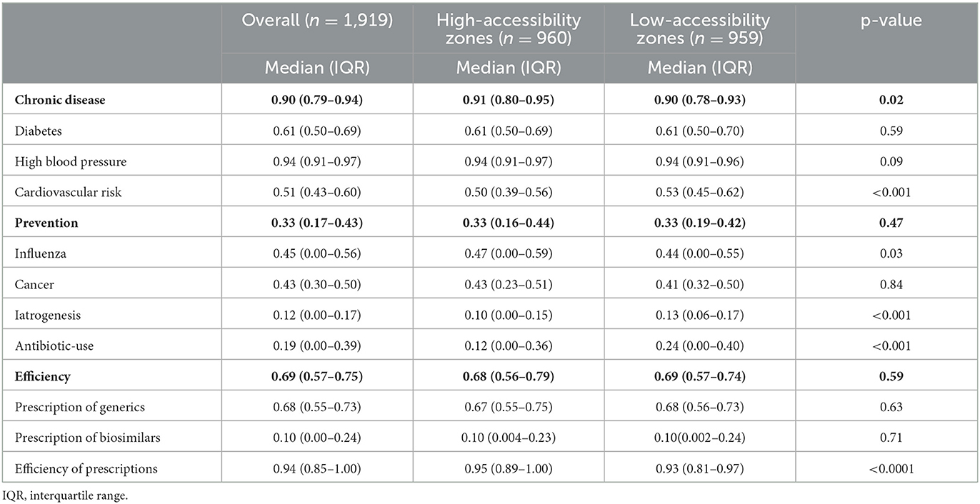
Task: Click the Efficiency of prescriptions label
Action: point(86,468)
